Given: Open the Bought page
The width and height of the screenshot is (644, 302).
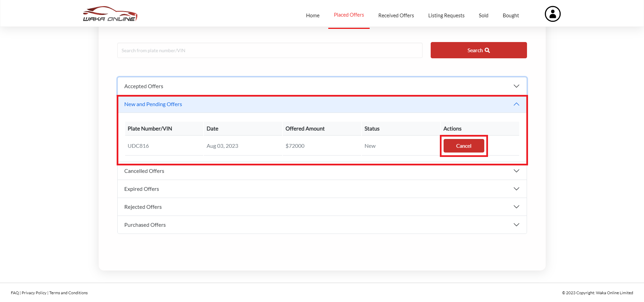Looking at the screenshot, I should (511, 16).
